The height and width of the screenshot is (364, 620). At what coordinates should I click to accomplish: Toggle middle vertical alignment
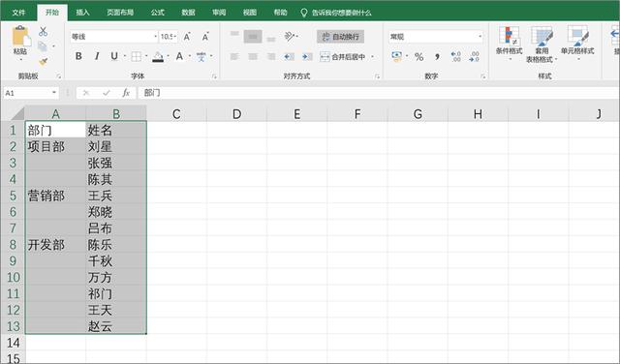pos(253,37)
